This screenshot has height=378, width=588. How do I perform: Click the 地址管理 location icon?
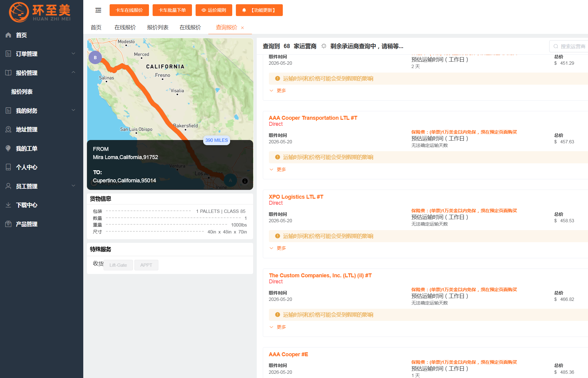click(x=8, y=129)
